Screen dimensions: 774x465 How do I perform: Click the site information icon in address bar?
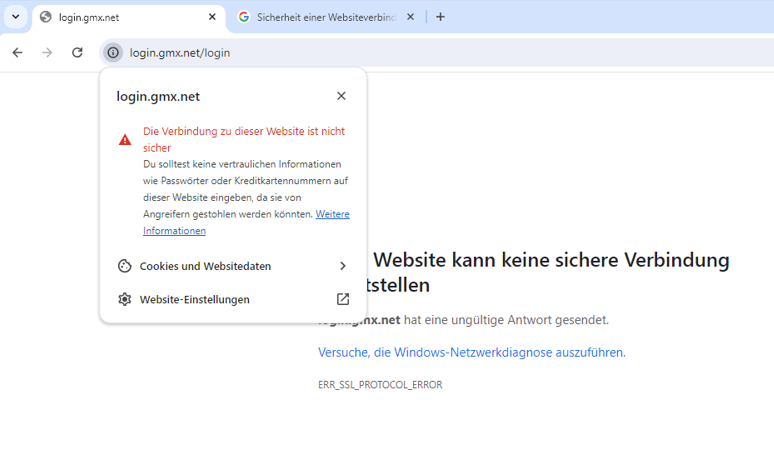point(113,52)
